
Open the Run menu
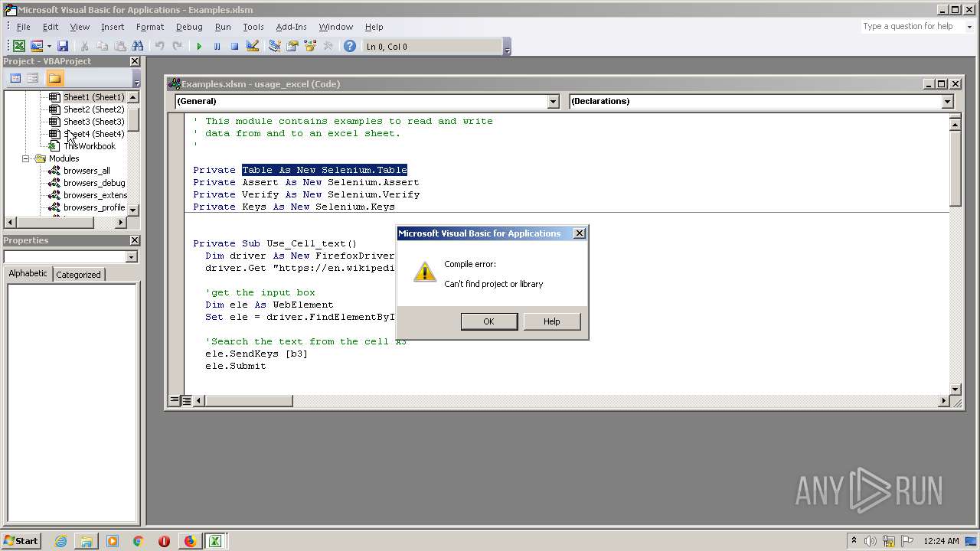tap(223, 27)
